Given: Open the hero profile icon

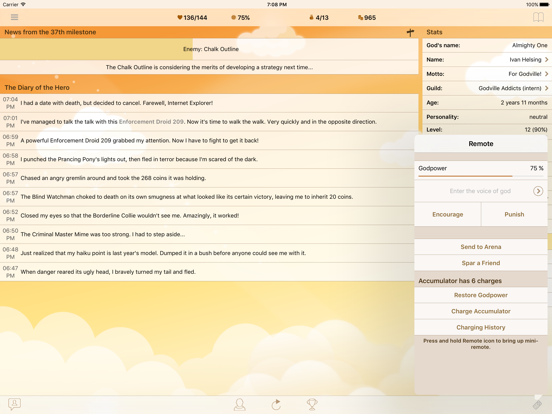Looking at the screenshot, I should click(240, 404).
